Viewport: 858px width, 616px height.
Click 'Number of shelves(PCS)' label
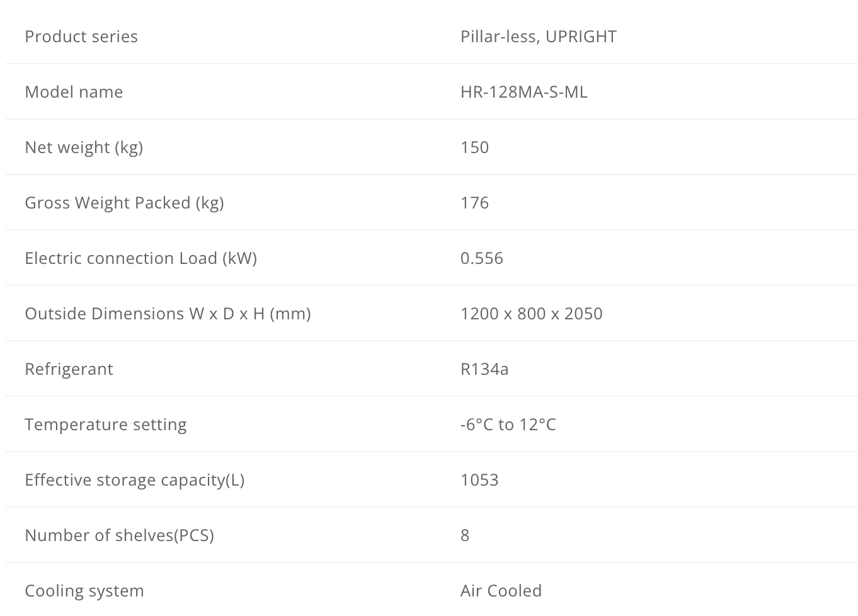[x=119, y=535]
